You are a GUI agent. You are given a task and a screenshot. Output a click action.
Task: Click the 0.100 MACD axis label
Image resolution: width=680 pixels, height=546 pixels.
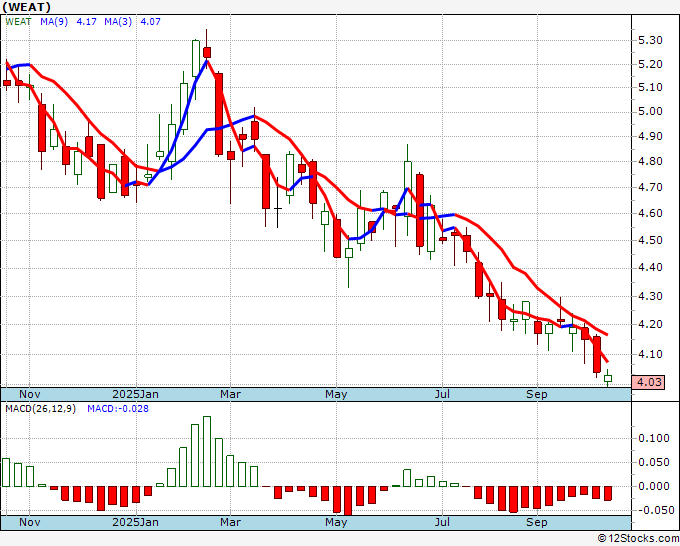point(654,438)
